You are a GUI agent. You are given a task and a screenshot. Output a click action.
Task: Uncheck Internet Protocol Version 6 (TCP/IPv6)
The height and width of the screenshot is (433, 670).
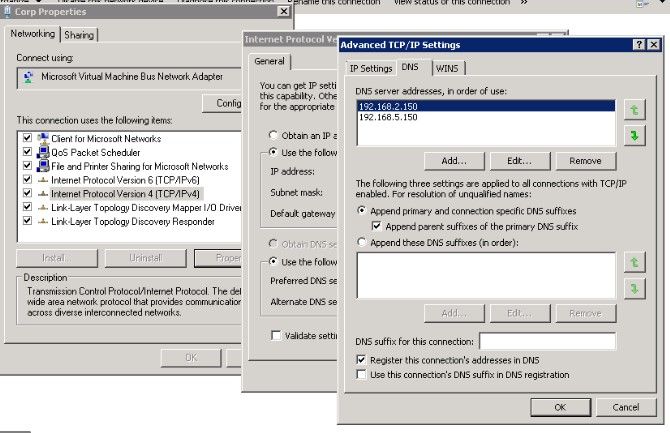tap(26, 180)
